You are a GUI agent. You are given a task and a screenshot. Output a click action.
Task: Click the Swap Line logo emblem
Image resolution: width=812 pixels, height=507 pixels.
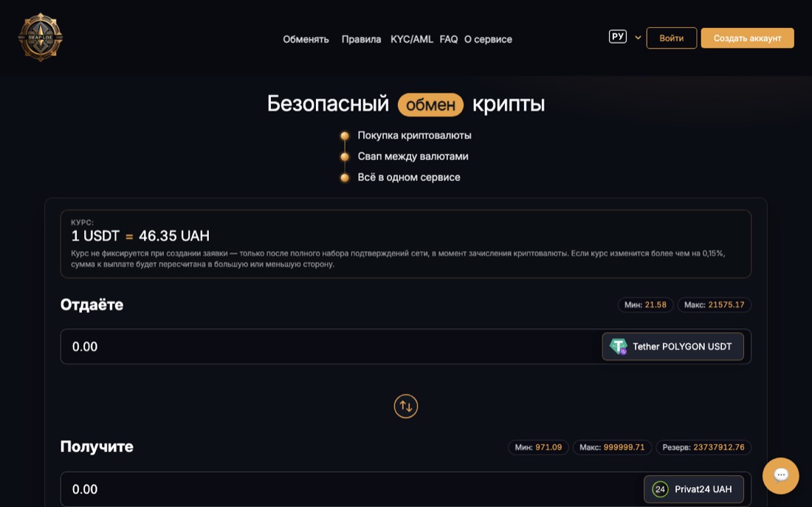tap(41, 38)
